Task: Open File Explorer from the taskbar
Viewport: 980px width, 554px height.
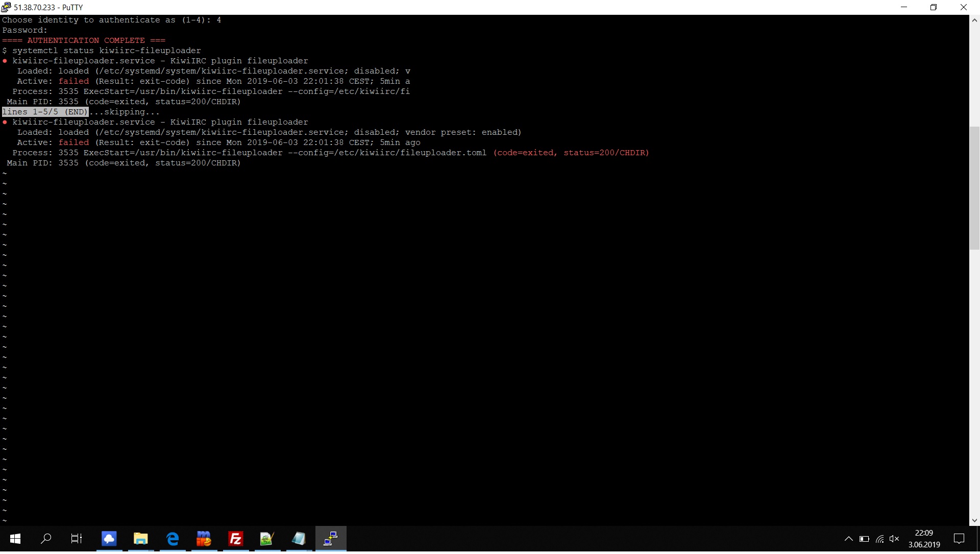Action: [141, 538]
